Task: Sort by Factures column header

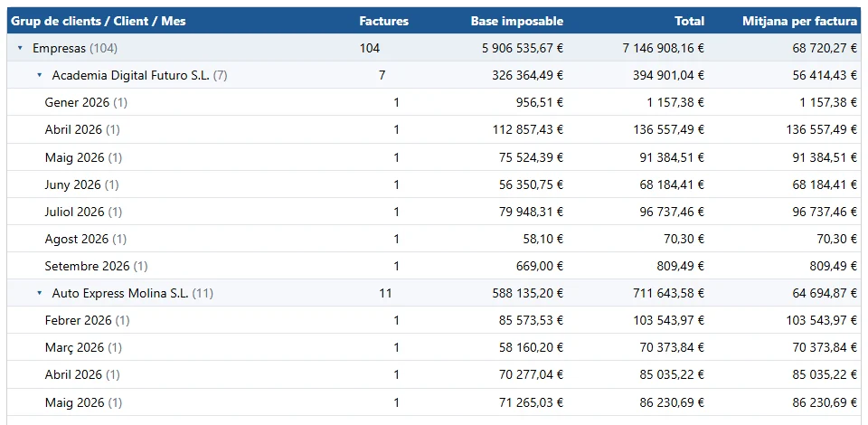Action: click(x=383, y=21)
